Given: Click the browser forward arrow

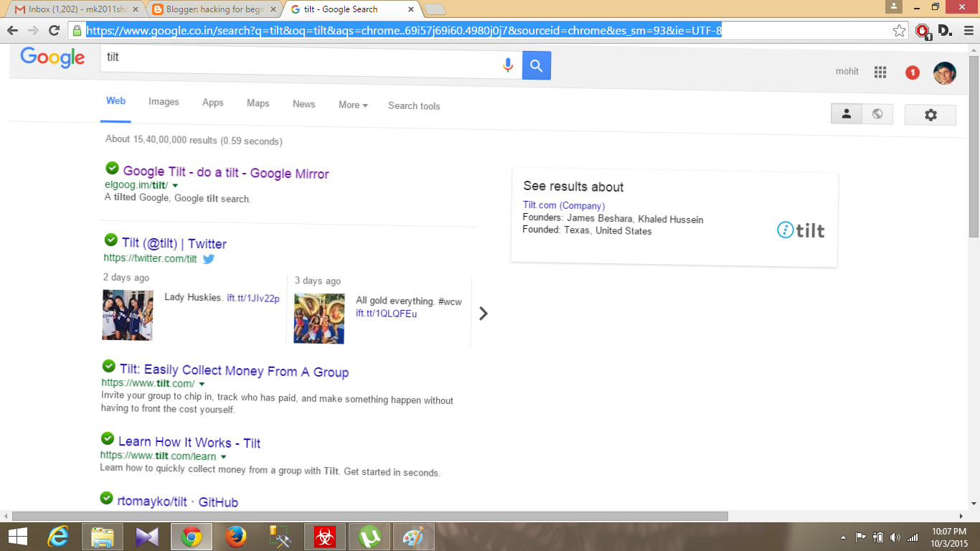Looking at the screenshot, I should (33, 30).
